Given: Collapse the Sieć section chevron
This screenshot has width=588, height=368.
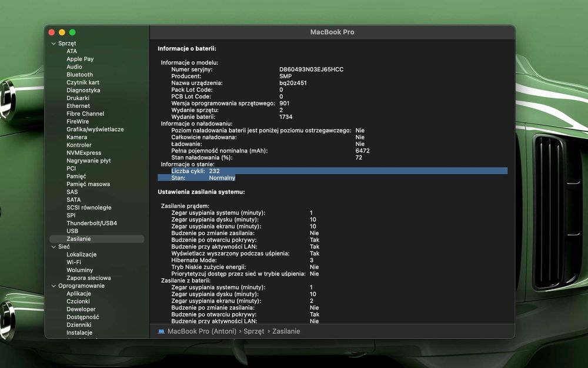Looking at the screenshot, I should 54,247.
